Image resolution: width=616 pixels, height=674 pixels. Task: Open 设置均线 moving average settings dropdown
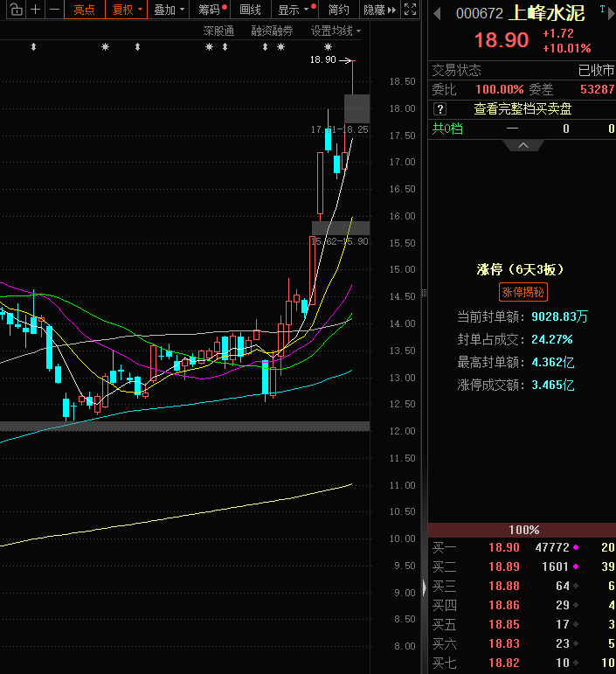tap(336, 31)
